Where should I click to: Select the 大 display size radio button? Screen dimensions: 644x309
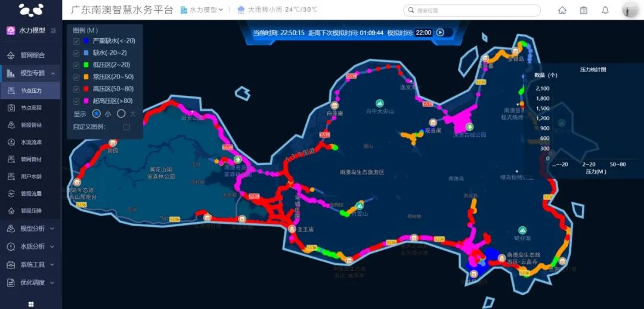tap(121, 114)
